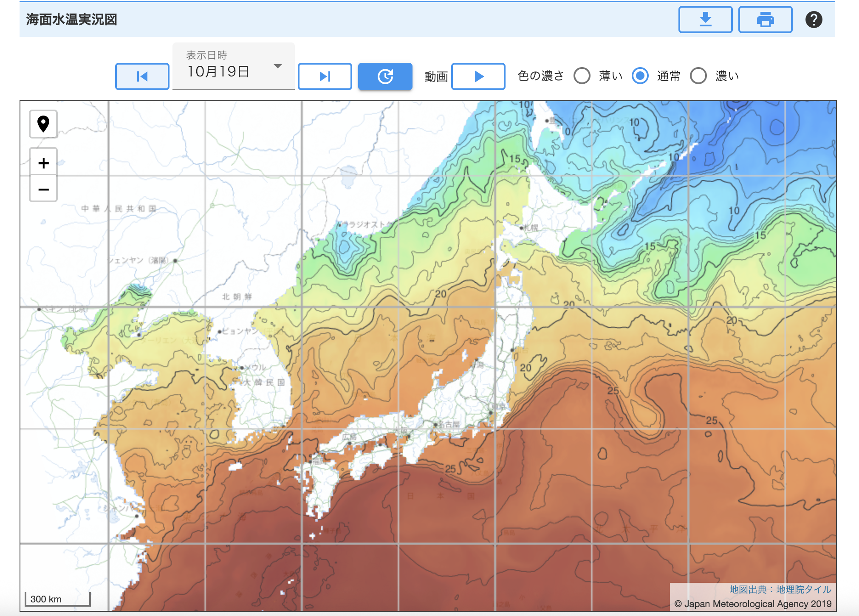Click the print icon button

click(x=765, y=20)
